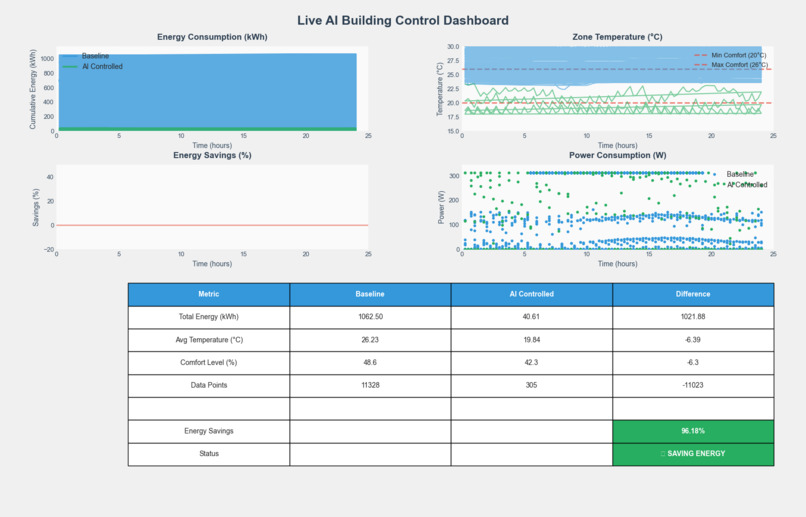Toggle AI Controlled legend in Energy Consumption chart
The width and height of the screenshot is (806, 517).
pos(93,66)
